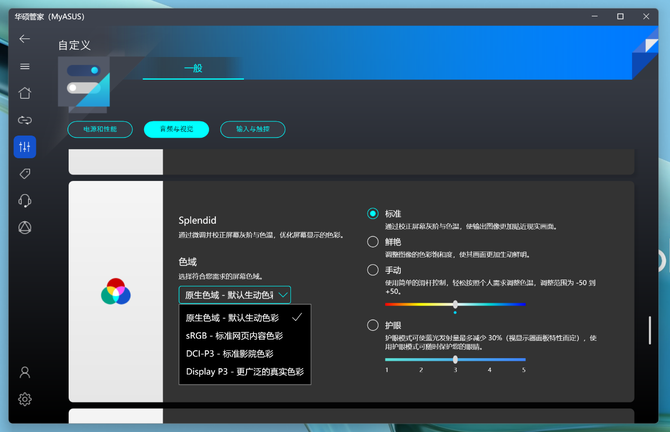Click the eye care level slider handle
Viewport: 670px width, 432px height.
455,359
